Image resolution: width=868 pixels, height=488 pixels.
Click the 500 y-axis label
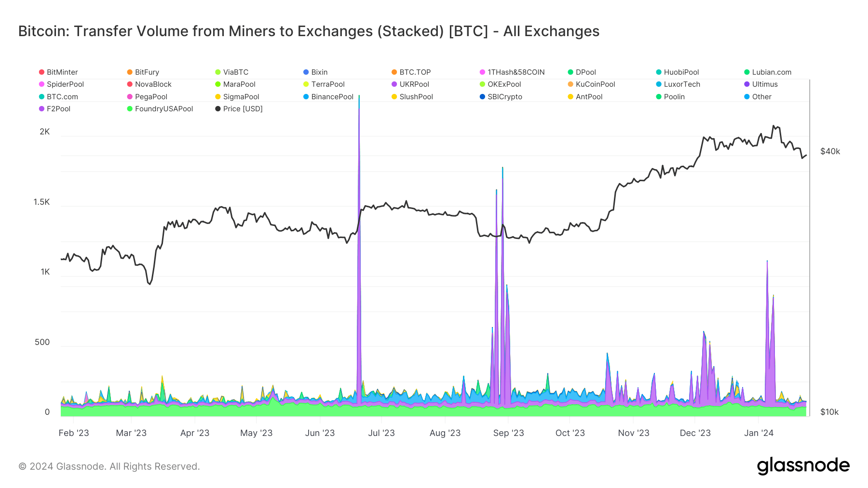[x=42, y=343]
